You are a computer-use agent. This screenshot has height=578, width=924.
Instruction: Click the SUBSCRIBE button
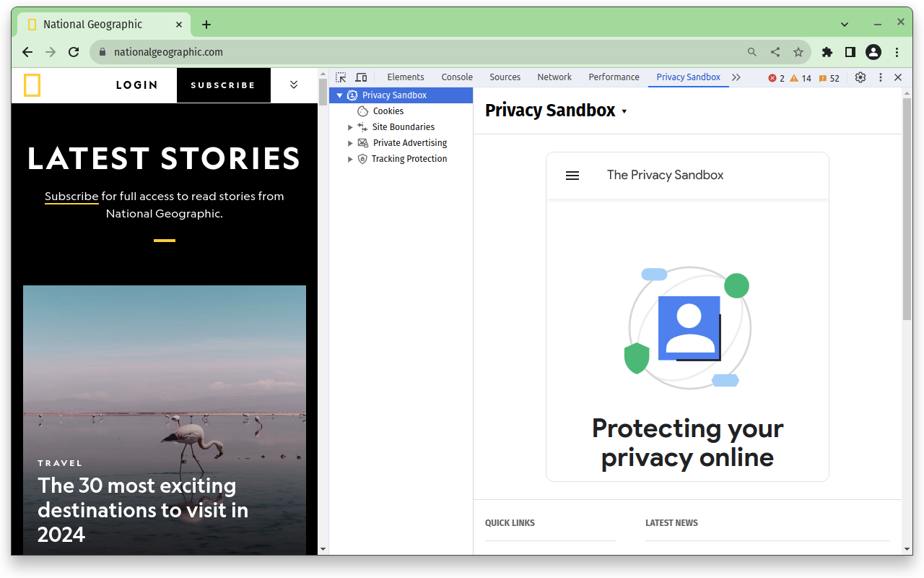[223, 85]
